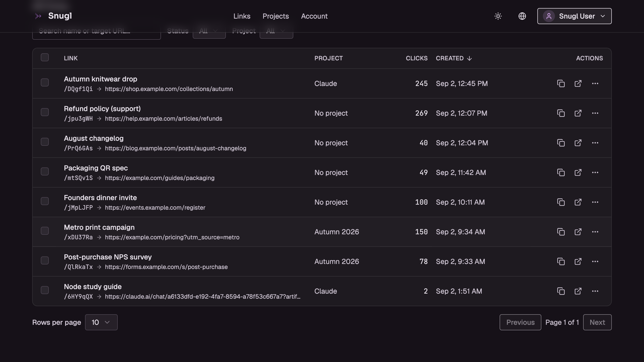Open Metro print campaign link externally
Image resolution: width=644 pixels, height=362 pixels.
(578, 232)
